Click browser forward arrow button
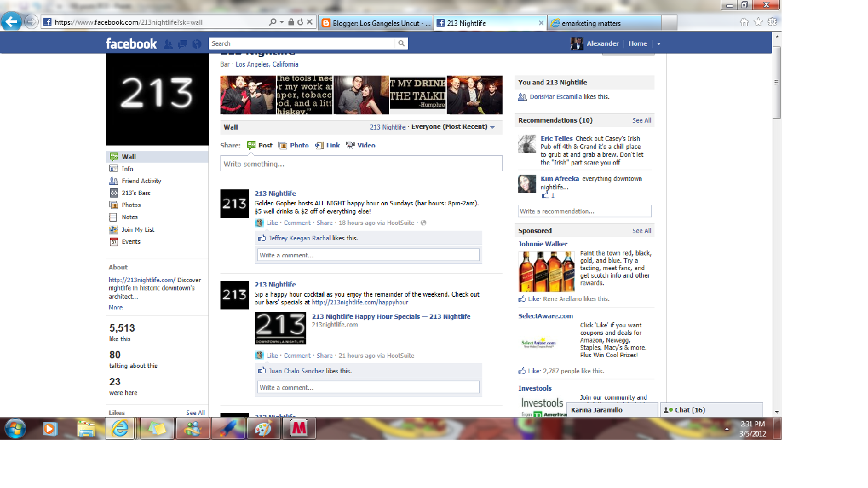The height and width of the screenshot is (488, 868). click(x=31, y=22)
